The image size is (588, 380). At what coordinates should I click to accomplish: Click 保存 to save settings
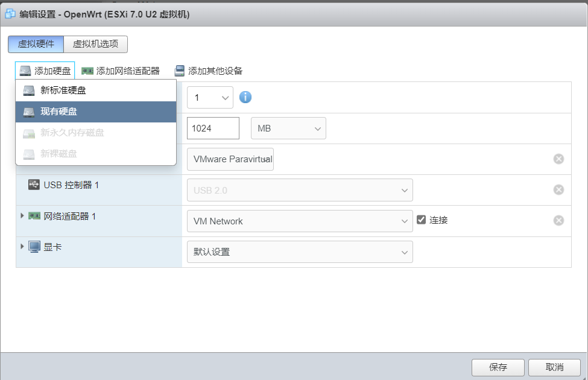(x=498, y=367)
